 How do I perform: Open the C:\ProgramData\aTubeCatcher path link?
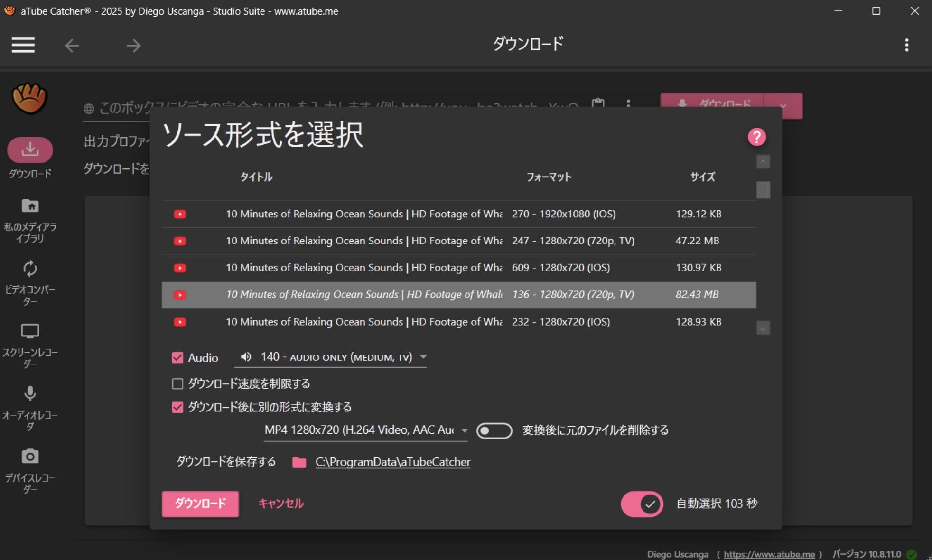(393, 462)
